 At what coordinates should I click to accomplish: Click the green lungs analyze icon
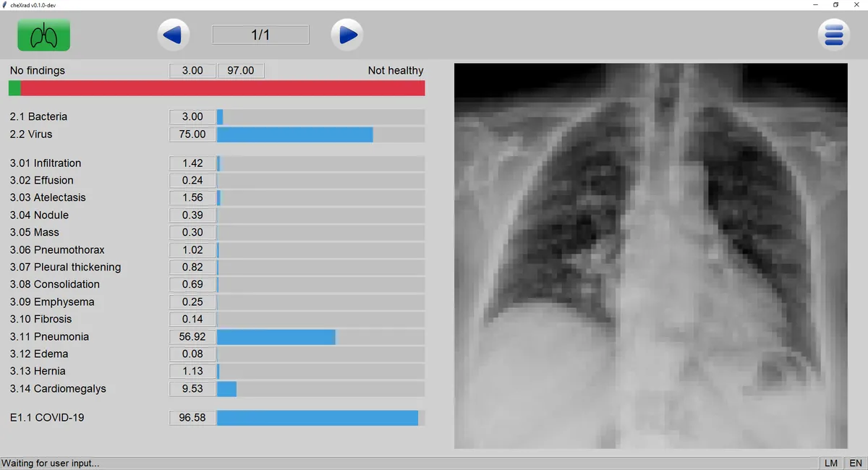[x=44, y=35]
